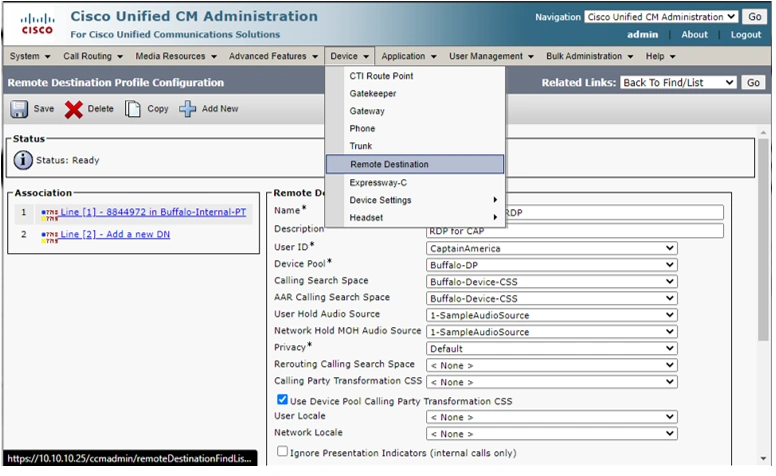The height and width of the screenshot is (476, 776).
Task: Open the Bulk Administration menu
Action: (x=589, y=56)
